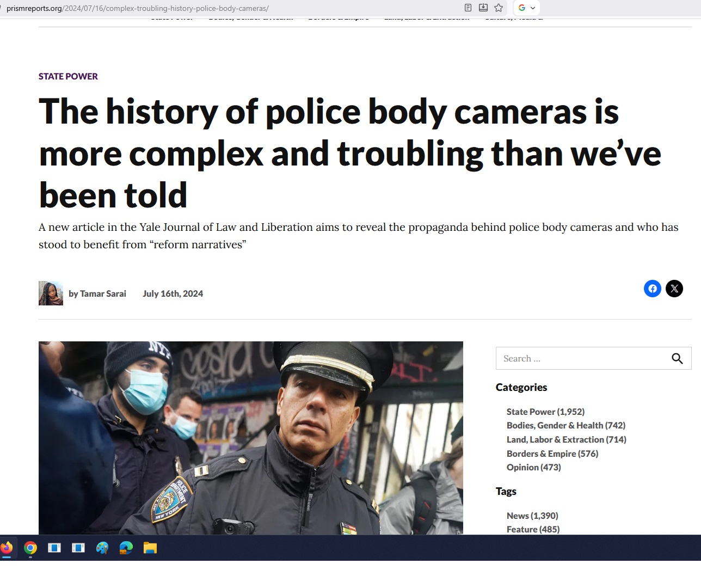Click the search magnifier icon in sidebar

click(x=677, y=358)
